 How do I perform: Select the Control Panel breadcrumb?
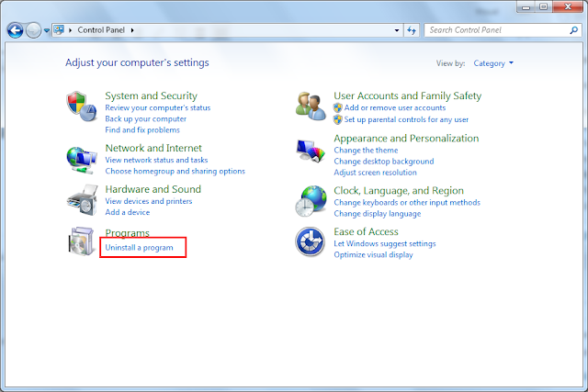[x=101, y=30]
